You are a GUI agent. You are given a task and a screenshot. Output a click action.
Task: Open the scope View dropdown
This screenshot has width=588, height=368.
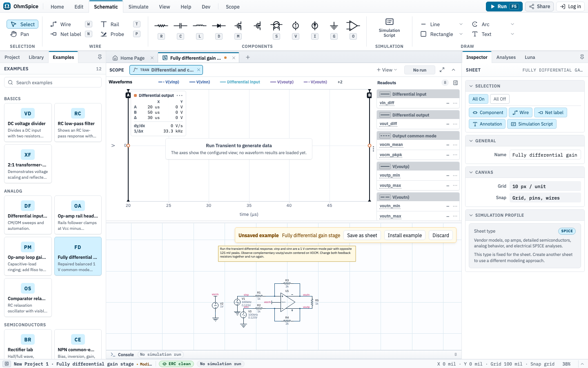[x=387, y=70]
